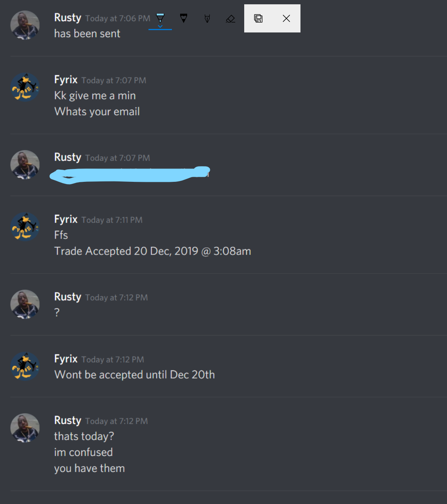Click Rusty's username above the redacted email
Screen dimensions: 447x504
pos(68,157)
